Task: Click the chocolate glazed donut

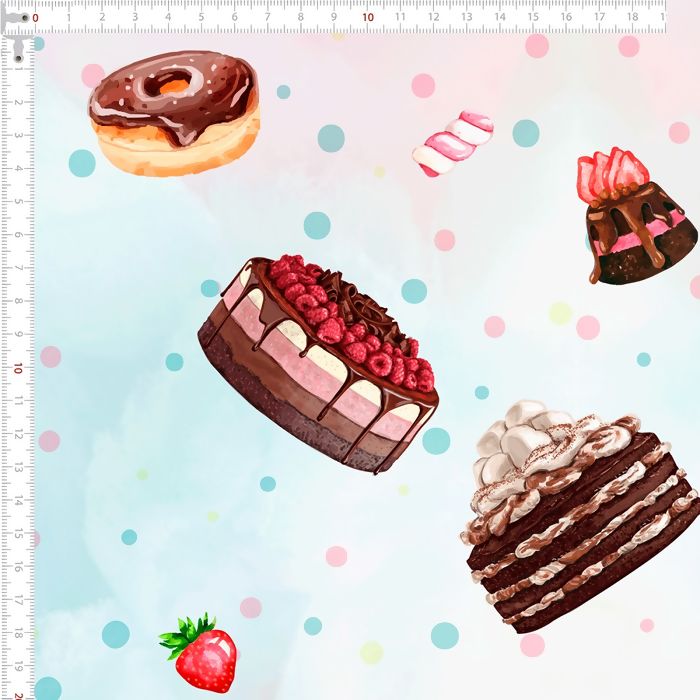Action: click(175, 112)
